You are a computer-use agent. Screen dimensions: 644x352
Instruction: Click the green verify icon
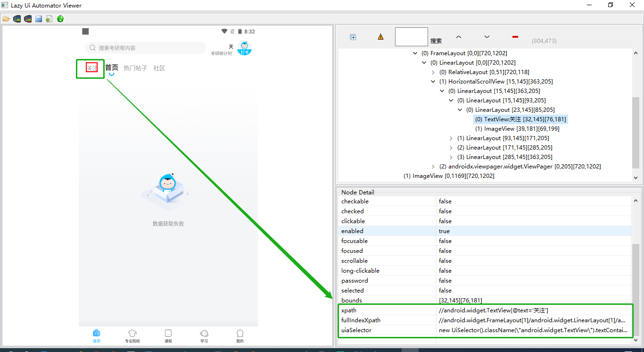[x=60, y=18]
